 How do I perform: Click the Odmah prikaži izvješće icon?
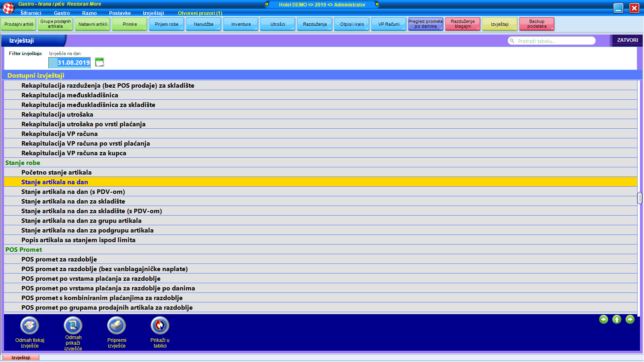coord(73,325)
